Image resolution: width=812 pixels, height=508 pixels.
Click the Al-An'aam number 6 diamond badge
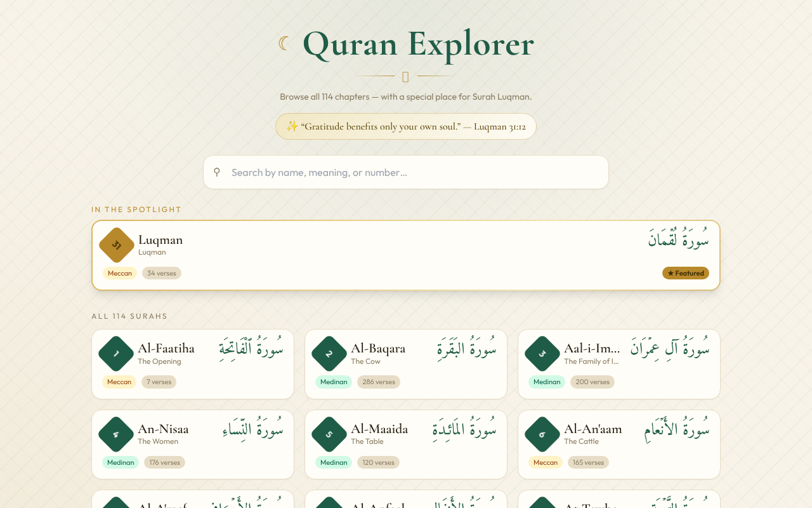[542, 434]
